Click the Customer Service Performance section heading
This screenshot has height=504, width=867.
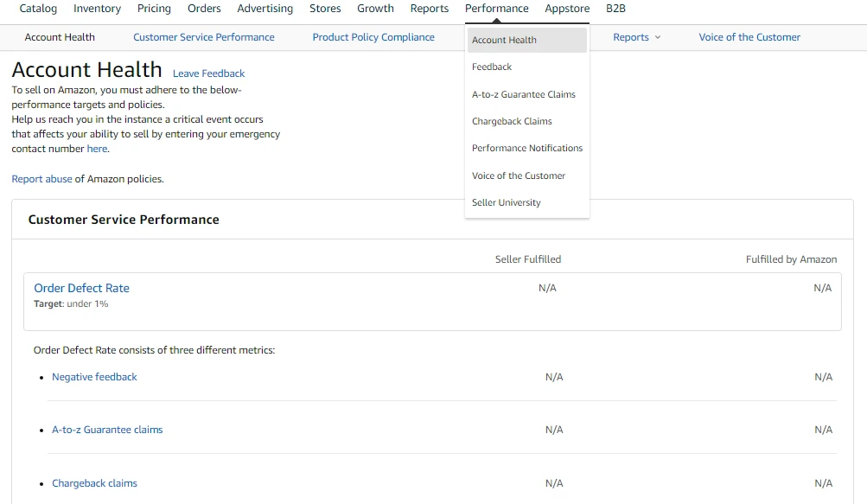(x=124, y=220)
